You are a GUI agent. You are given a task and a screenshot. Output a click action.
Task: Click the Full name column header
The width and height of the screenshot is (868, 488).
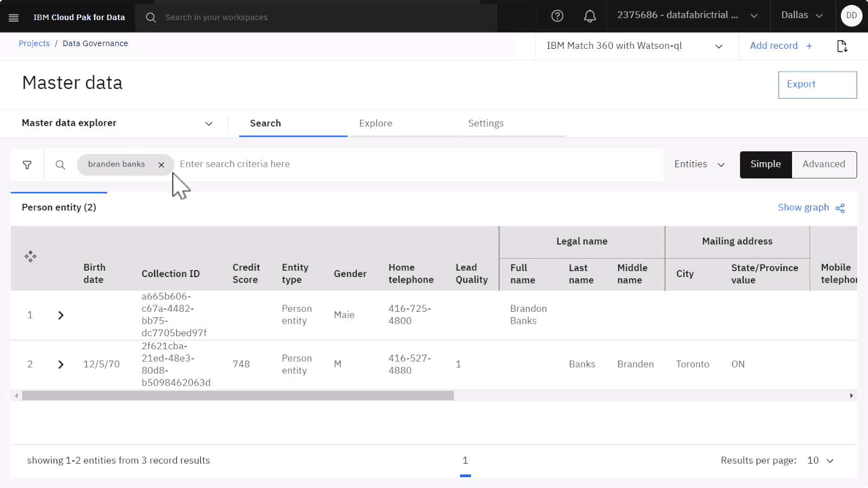522,274
